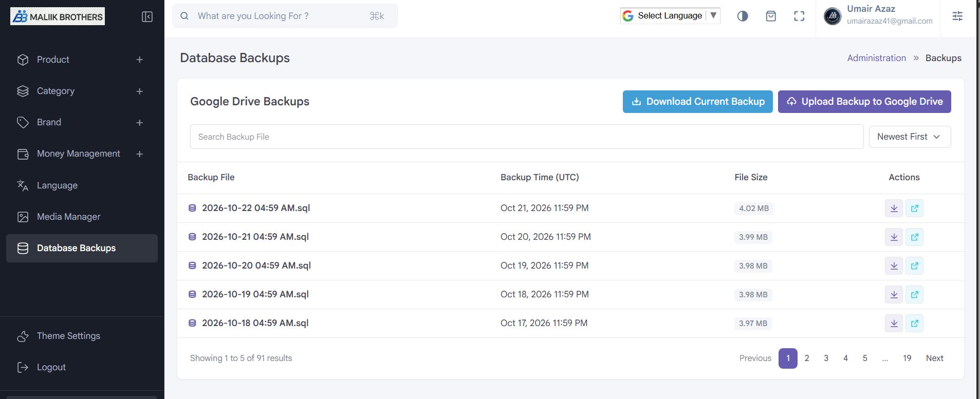Go to page 3 of results
This screenshot has width=980, height=399.
click(826, 358)
